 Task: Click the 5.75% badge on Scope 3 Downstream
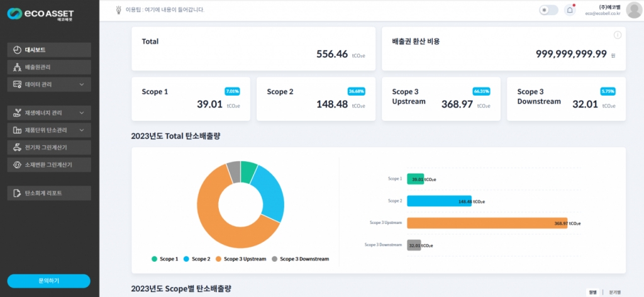tap(608, 91)
